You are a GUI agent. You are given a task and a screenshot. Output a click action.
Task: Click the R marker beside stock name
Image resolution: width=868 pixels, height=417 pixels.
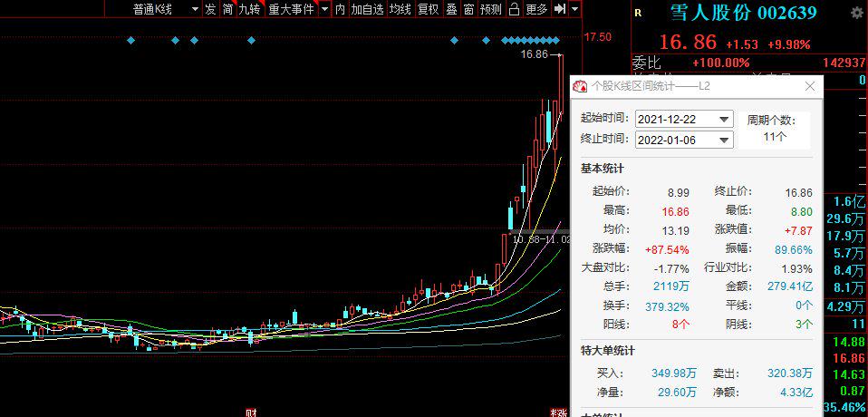638,14
